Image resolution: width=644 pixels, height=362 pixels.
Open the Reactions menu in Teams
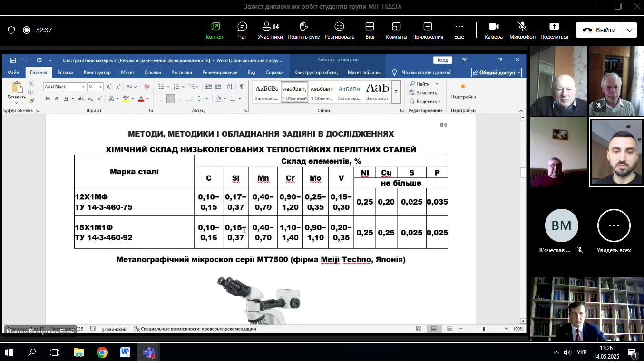(x=339, y=30)
